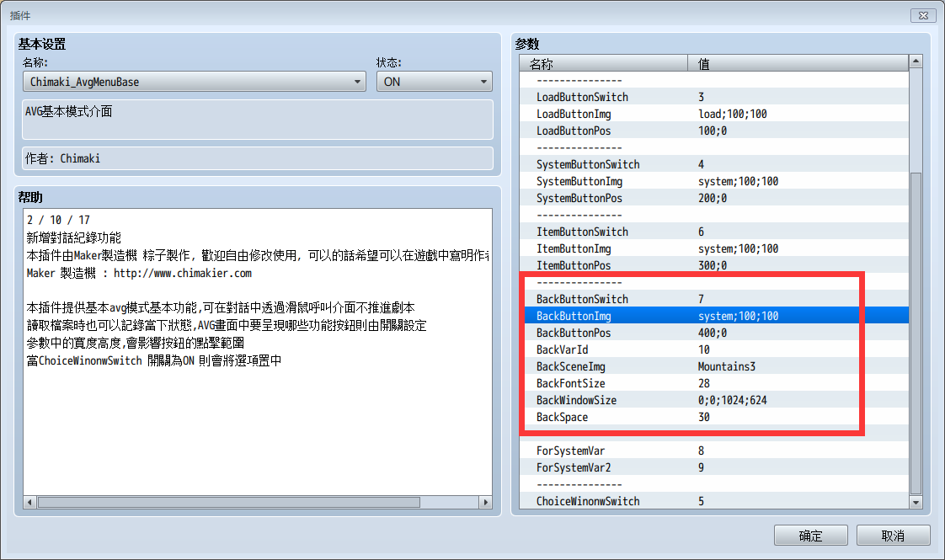945x560 pixels.
Task: Select the SystemButtonImg parameter row
Action: 714,181
